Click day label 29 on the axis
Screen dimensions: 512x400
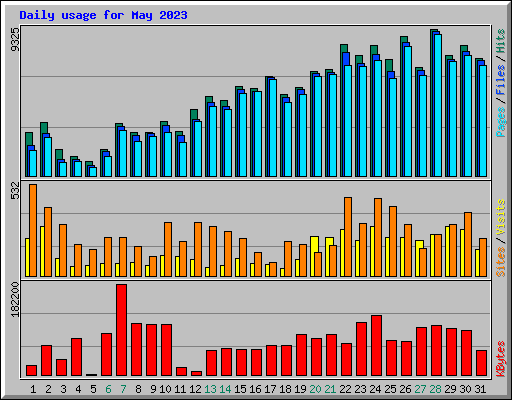[x=450, y=389]
